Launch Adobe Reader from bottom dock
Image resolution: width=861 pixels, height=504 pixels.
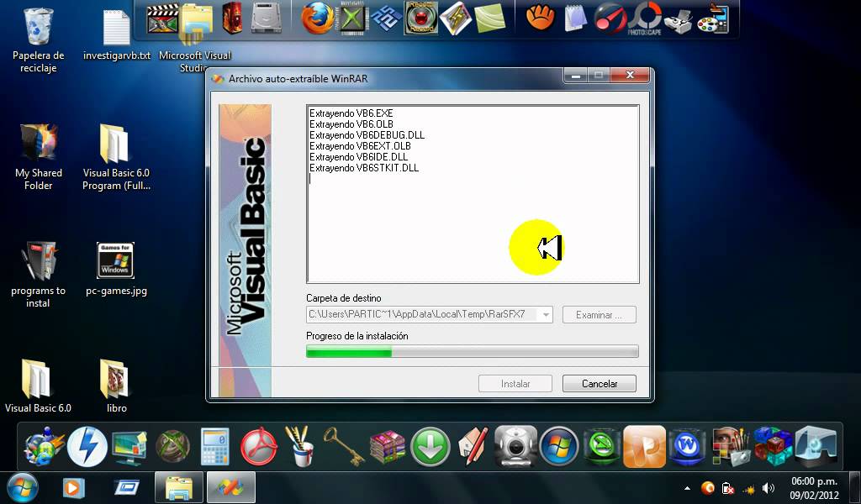tap(259, 446)
